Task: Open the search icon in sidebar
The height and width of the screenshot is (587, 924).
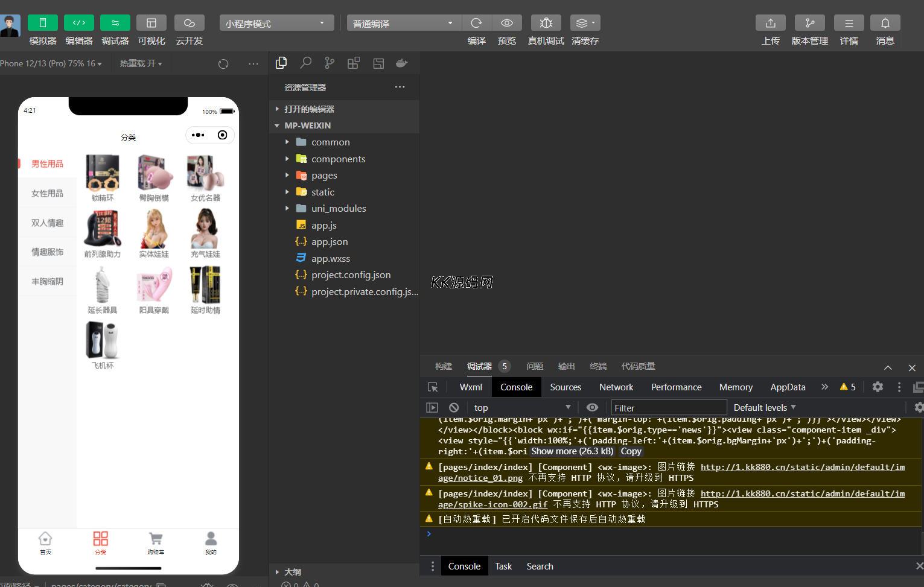Action: [306, 63]
